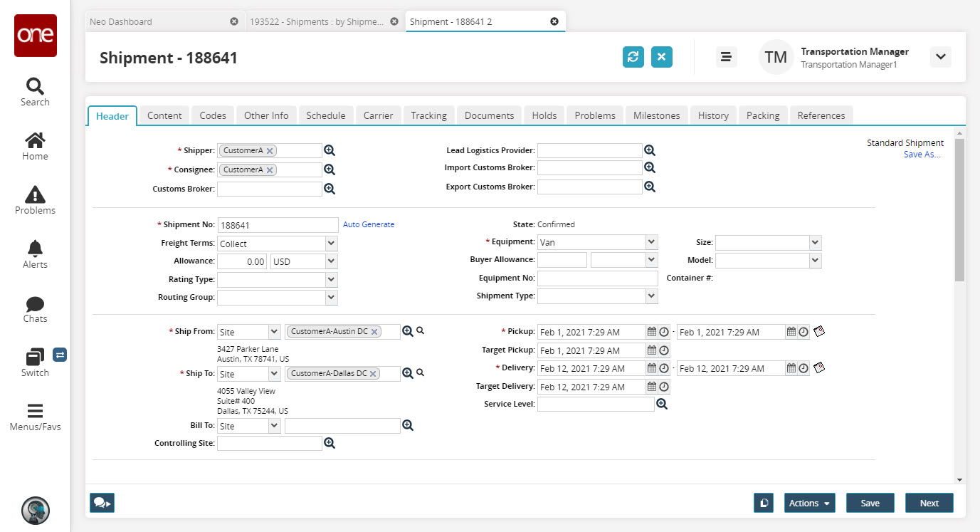The image size is (980, 532).
Task: Click the Auto Generate link
Action: [x=368, y=224]
